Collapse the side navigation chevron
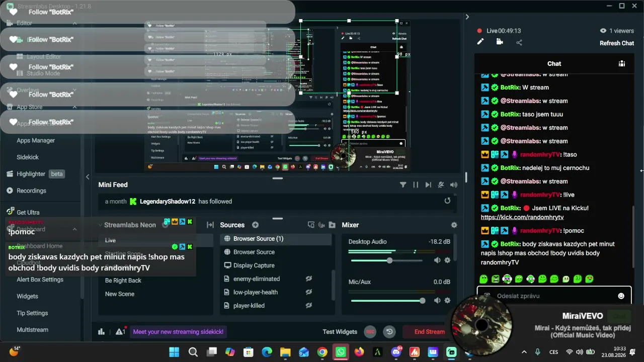Viewport: 644px width, 362px height. [x=88, y=176]
